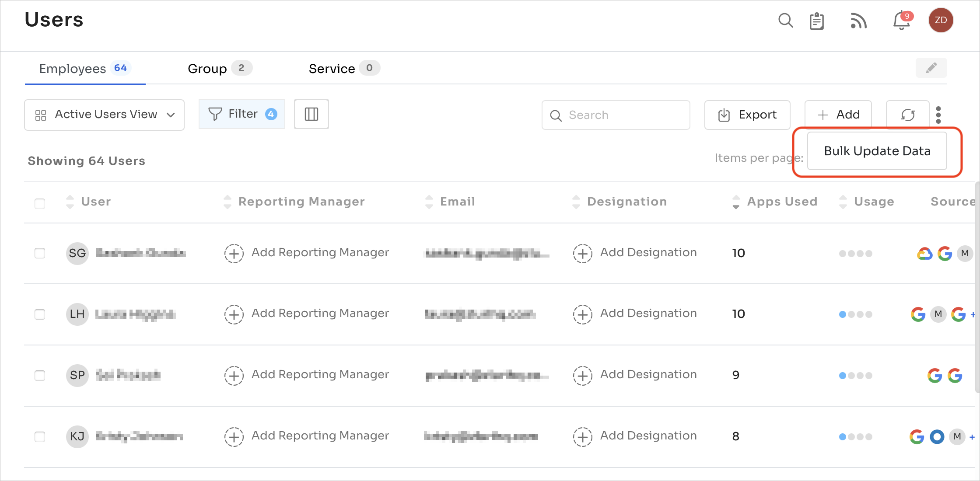
Task: Choose Bulk Update Data menu option
Action: (x=877, y=151)
